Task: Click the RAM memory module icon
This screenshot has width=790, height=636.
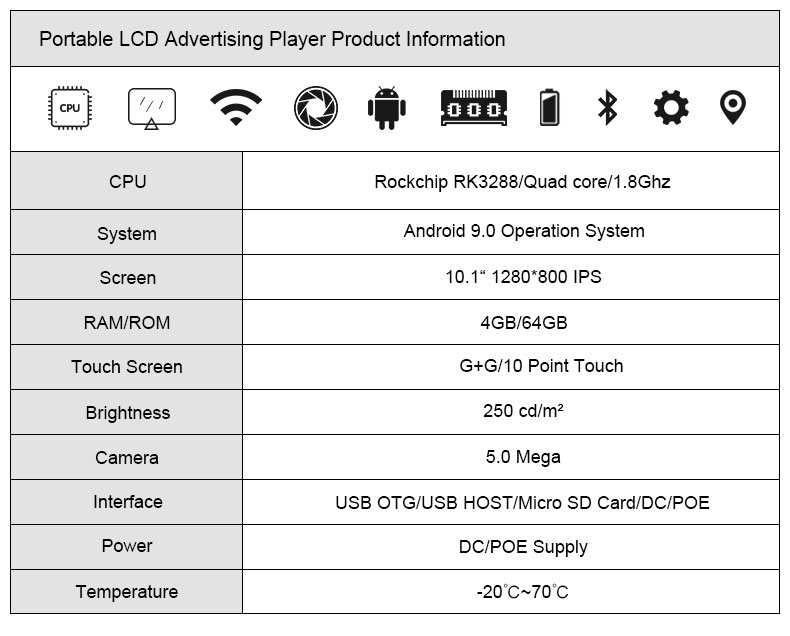Action: click(x=474, y=108)
